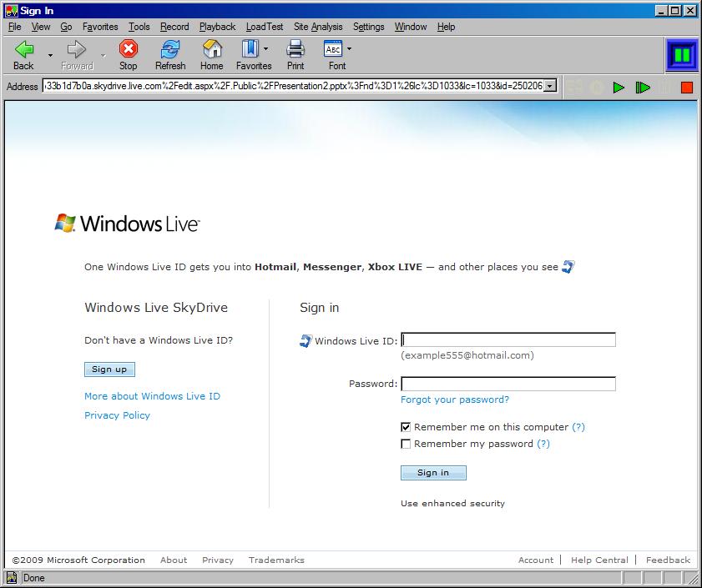Viewport: 702px width, 588px height.
Task: Click the '©2009 Microsoft Corporation' footer text
Action: tap(78, 560)
